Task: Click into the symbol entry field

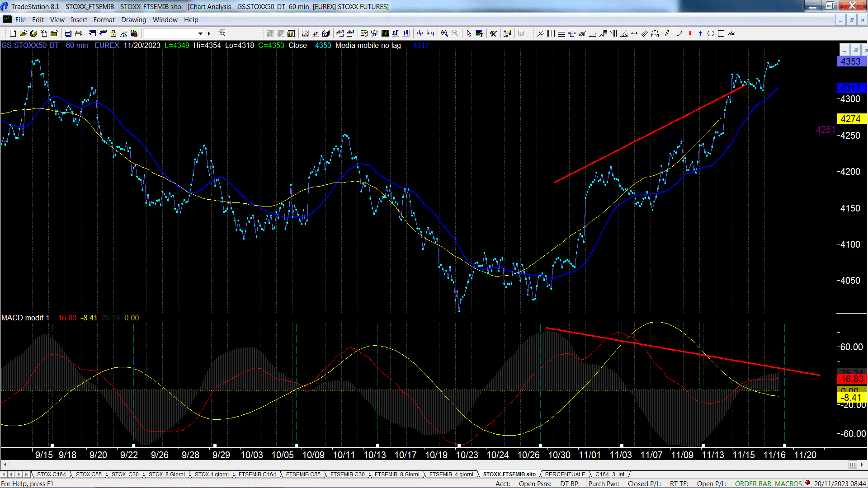Action: (170, 33)
